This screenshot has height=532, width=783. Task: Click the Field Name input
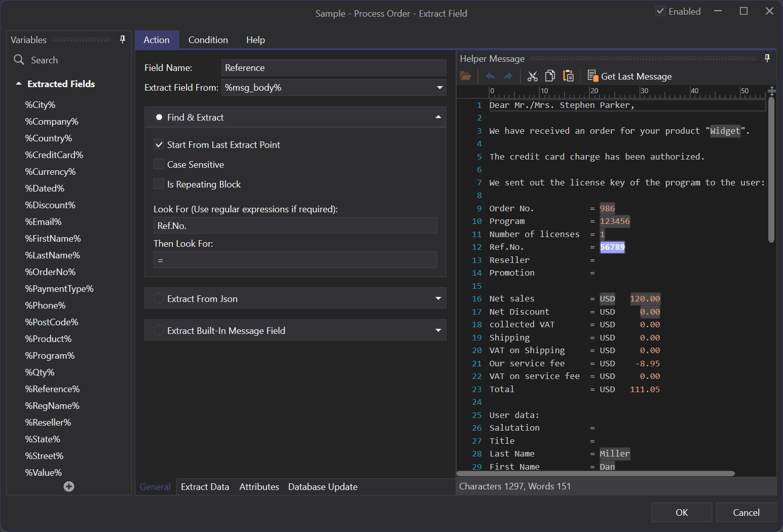(333, 67)
